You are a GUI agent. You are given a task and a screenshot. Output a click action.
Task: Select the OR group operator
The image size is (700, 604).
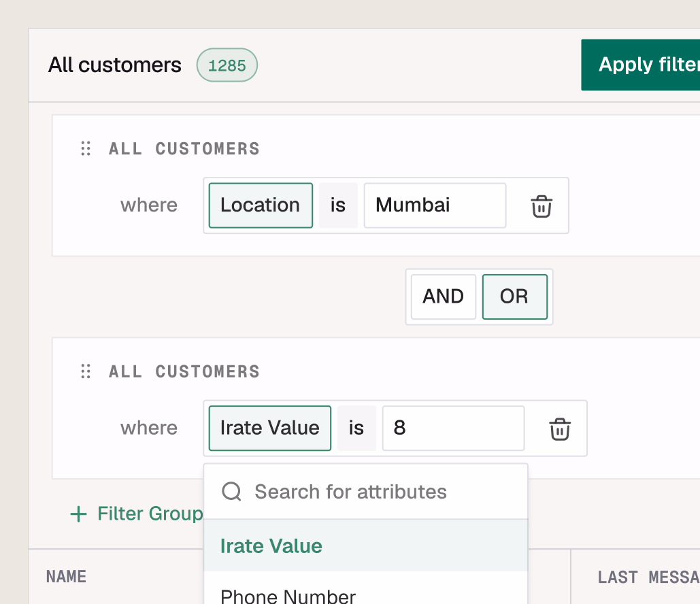[514, 297]
